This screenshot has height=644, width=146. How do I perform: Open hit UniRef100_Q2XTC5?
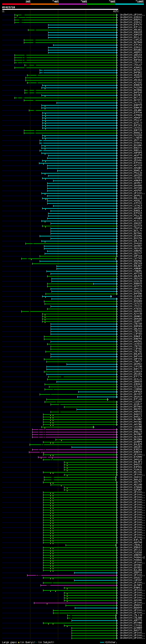coord(131,226)
